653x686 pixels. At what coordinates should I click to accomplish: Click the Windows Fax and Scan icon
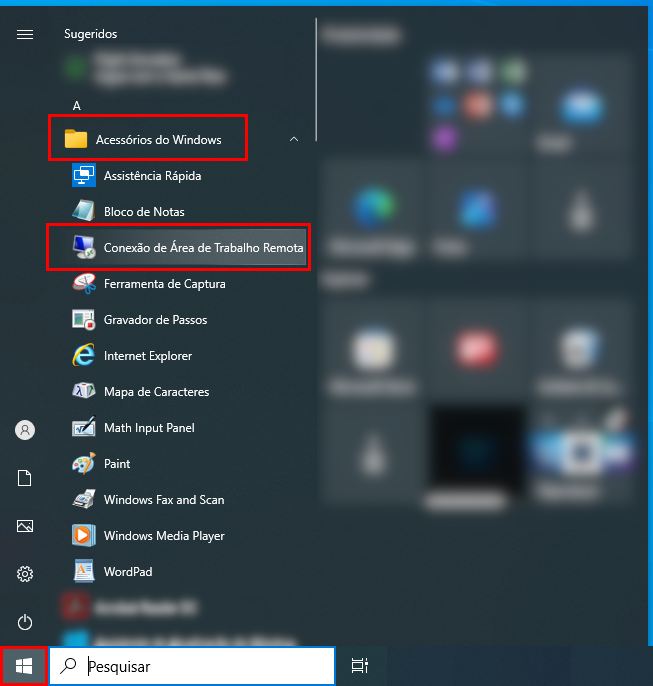pos(84,499)
